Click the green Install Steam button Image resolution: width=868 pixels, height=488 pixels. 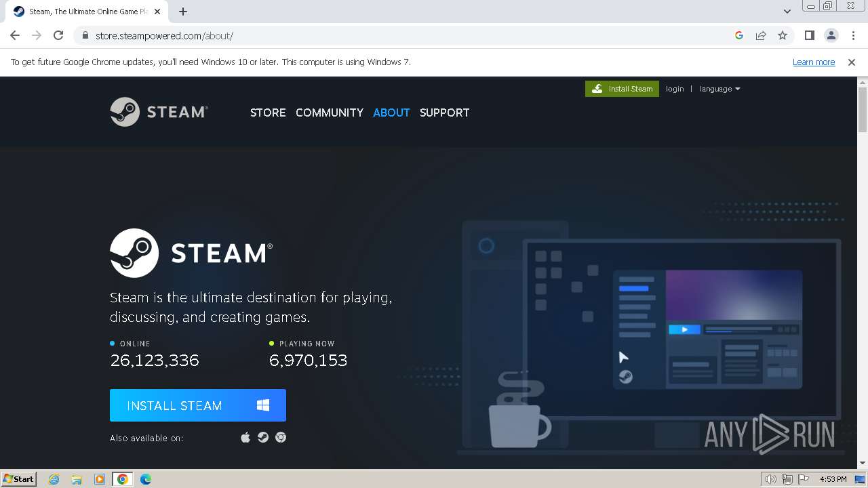tap(622, 89)
